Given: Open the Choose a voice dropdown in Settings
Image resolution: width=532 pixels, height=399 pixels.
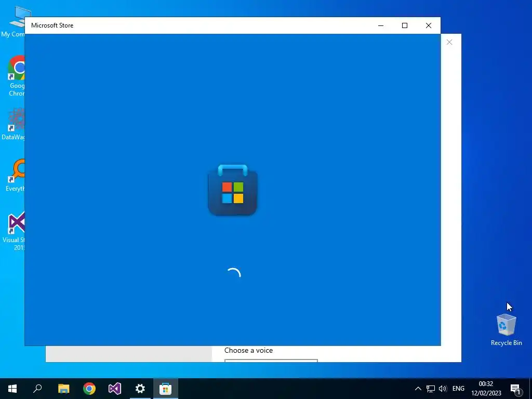Looking at the screenshot, I should point(271,361).
